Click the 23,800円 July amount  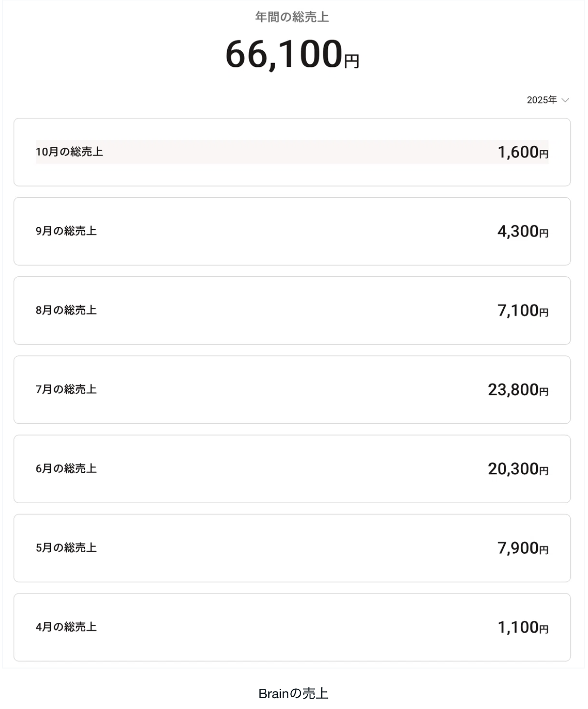pos(518,389)
